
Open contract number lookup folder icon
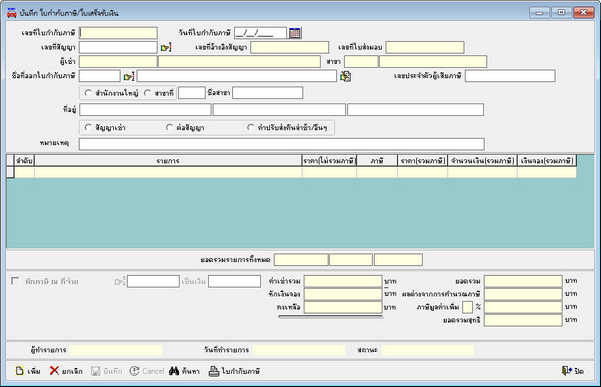pyautogui.click(x=166, y=48)
